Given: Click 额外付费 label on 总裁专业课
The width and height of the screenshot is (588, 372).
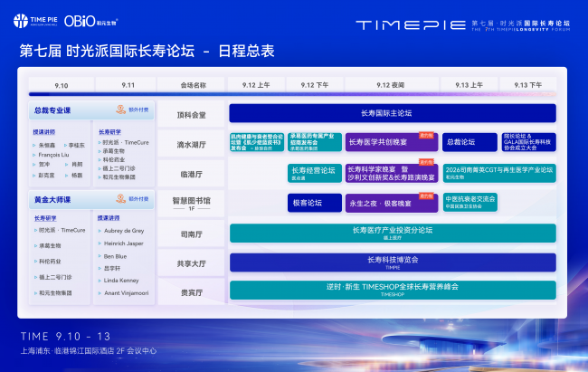Looking at the screenshot, I should [x=138, y=110].
